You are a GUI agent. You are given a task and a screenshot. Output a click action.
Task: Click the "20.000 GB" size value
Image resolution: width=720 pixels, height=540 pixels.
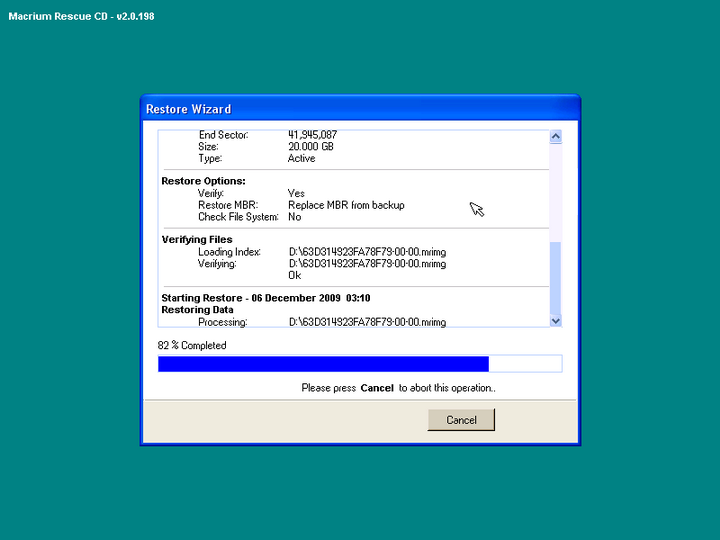(x=311, y=146)
